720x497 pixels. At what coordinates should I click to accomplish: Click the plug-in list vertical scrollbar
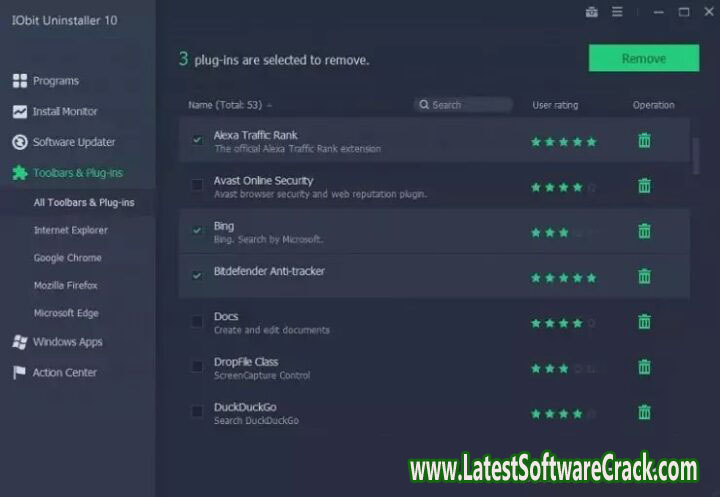click(x=696, y=156)
